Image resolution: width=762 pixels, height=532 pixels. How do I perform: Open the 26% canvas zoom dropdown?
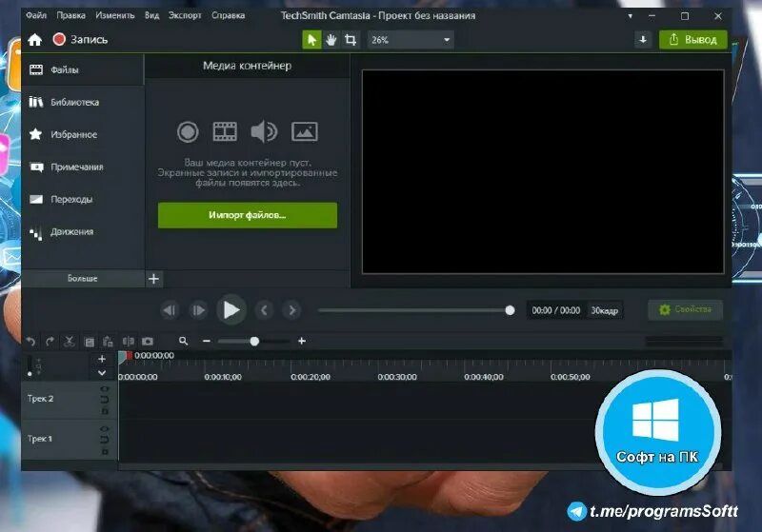[x=411, y=40]
